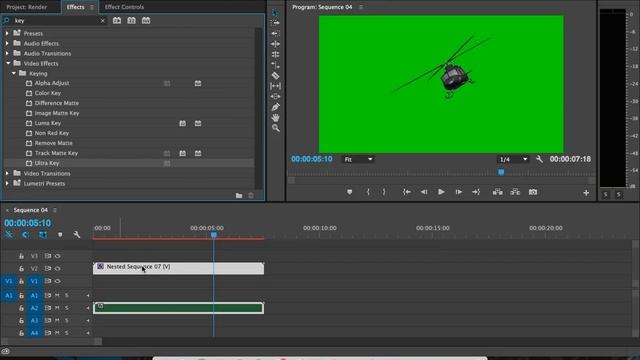Select the Ultra Key effect
This screenshot has height=360, width=640.
coord(47,163)
